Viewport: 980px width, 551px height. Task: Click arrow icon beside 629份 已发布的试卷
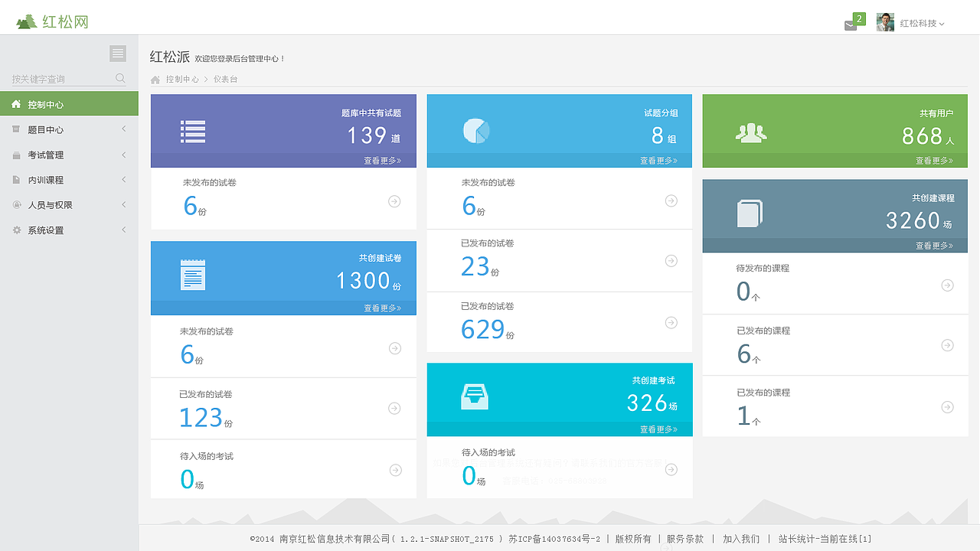pyautogui.click(x=671, y=323)
